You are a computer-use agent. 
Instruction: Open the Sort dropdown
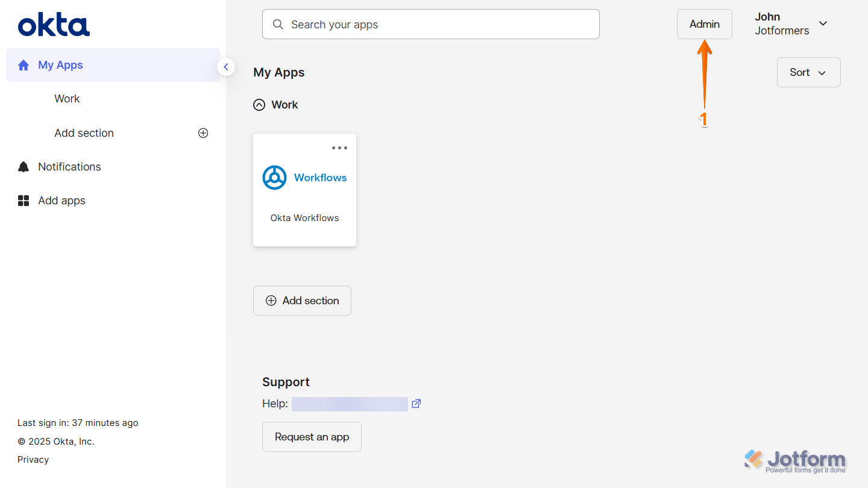coord(808,72)
